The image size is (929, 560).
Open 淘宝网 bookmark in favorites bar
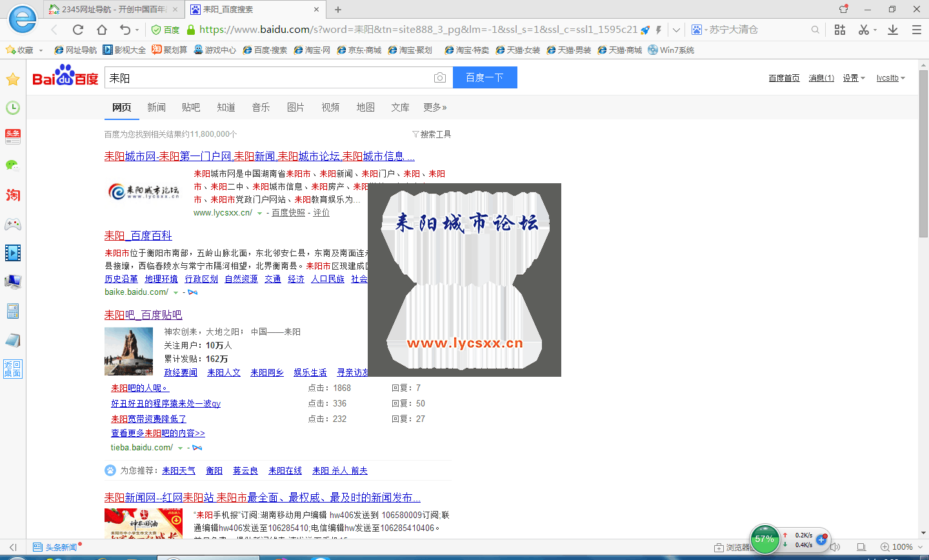pyautogui.click(x=312, y=50)
